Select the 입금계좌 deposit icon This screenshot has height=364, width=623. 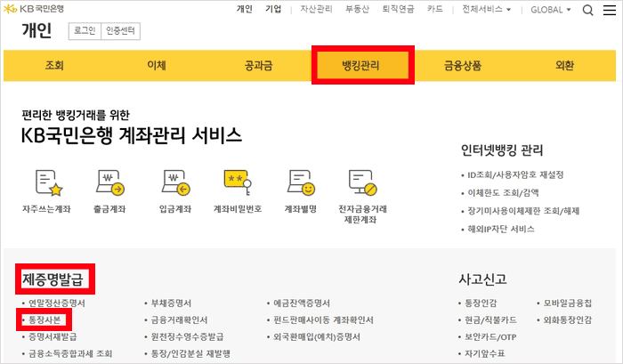click(173, 183)
